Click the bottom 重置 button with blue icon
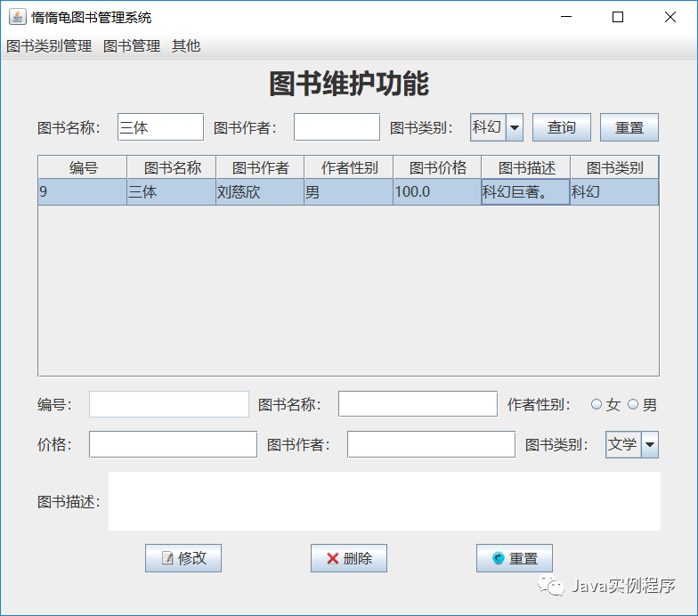 [515, 558]
